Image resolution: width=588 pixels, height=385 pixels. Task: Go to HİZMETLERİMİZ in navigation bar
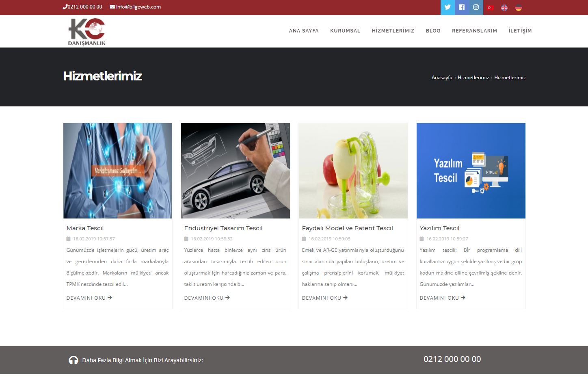393,31
